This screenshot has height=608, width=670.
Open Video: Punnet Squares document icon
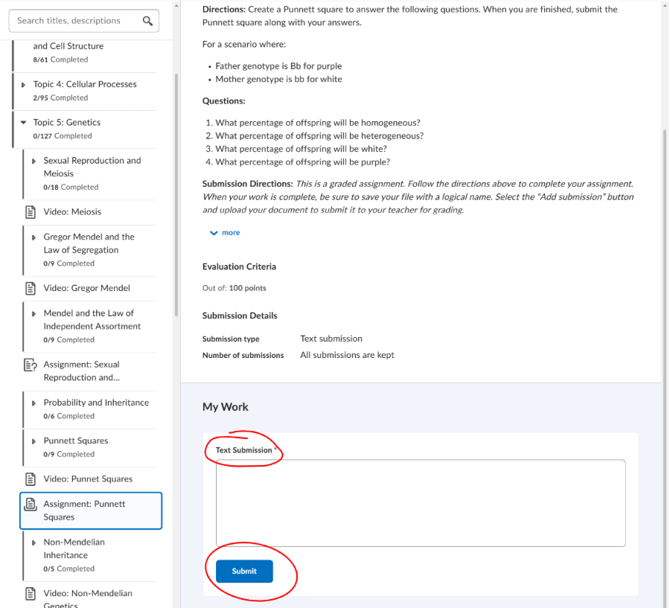click(30, 479)
